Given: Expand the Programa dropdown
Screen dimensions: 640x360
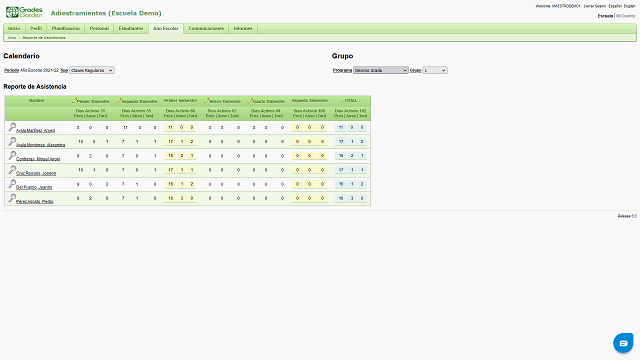Looking at the screenshot, I should [x=380, y=70].
